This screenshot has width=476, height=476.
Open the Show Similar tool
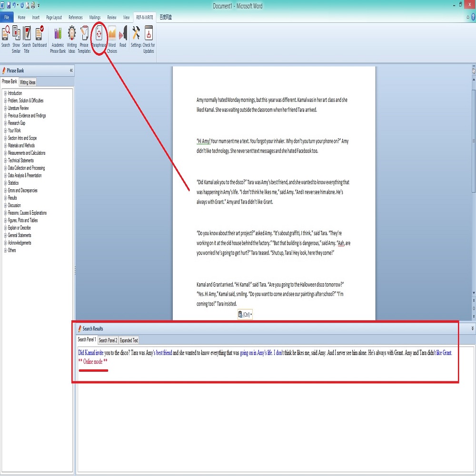click(x=17, y=37)
